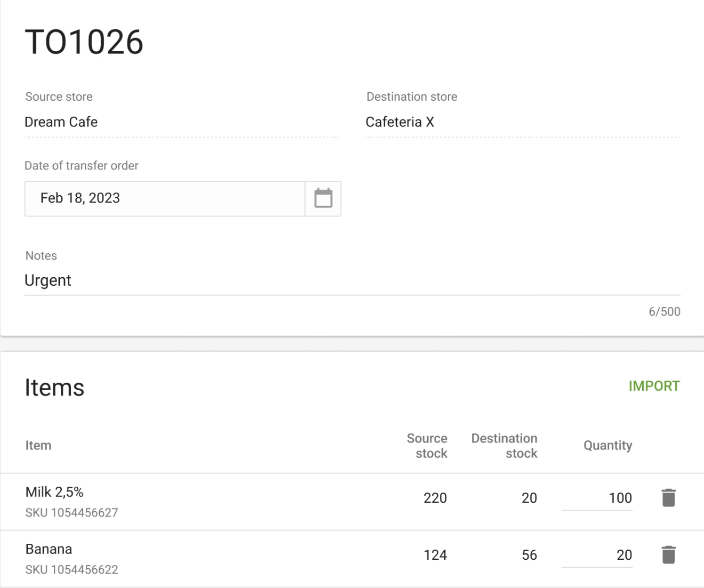
Task: Select the Quantity column header
Action: point(607,445)
